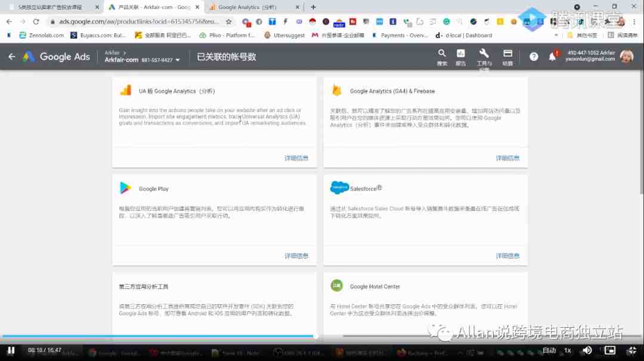The image size is (644, 361).
Task: Open the 1x playback speed menu
Action: (568, 350)
